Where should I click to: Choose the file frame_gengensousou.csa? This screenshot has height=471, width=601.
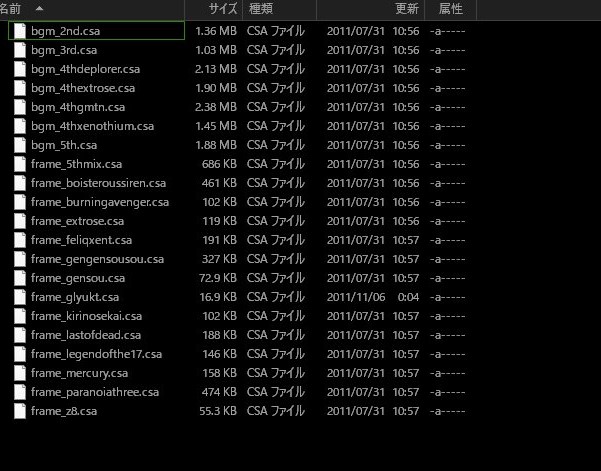click(x=97, y=259)
